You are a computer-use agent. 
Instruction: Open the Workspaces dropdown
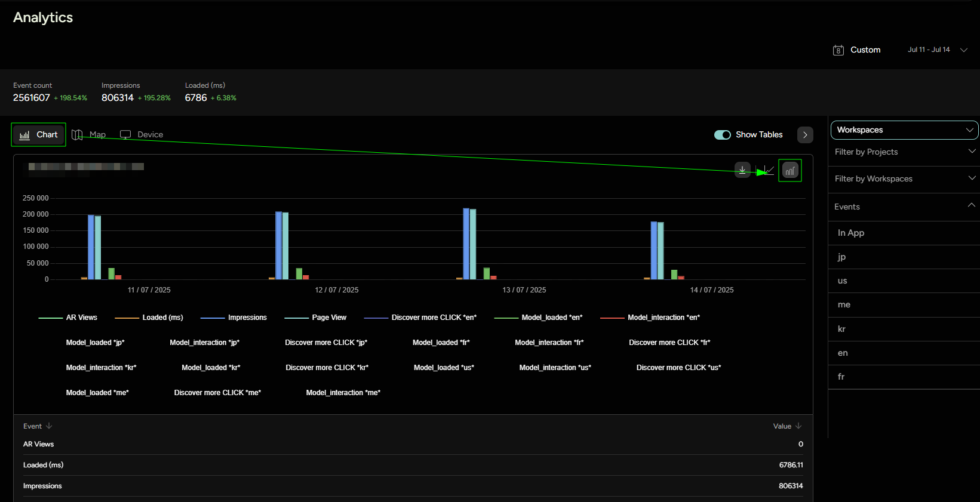click(904, 130)
